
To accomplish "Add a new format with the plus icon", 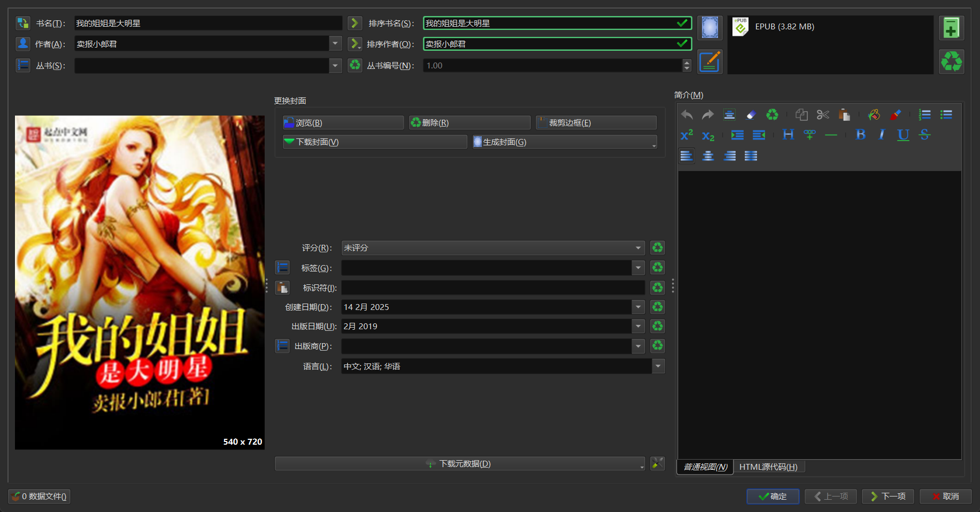I will coord(952,28).
